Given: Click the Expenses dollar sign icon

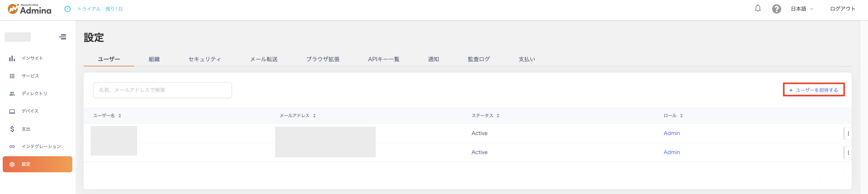Looking at the screenshot, I should (x=12, y=129).
